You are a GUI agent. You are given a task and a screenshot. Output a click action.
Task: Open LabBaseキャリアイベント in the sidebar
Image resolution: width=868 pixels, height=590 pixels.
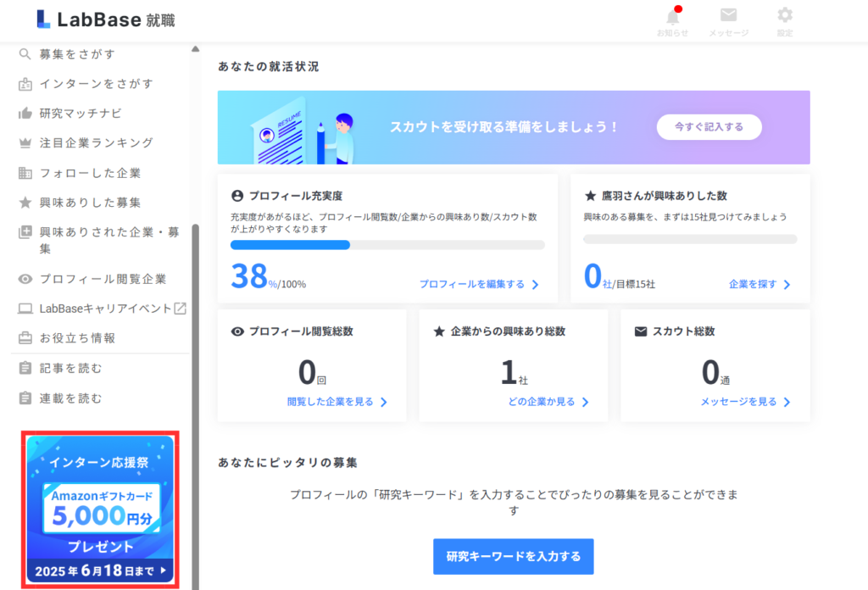106,309
